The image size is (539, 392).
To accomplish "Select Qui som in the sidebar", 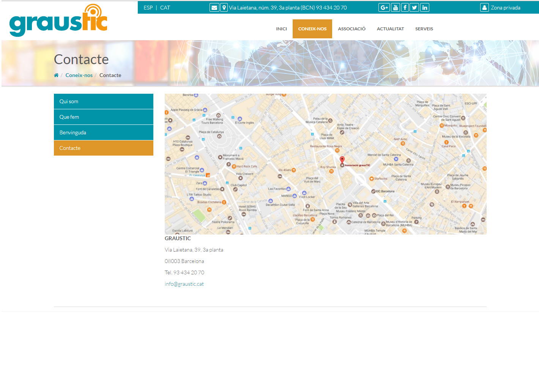I will click(103, 101).
